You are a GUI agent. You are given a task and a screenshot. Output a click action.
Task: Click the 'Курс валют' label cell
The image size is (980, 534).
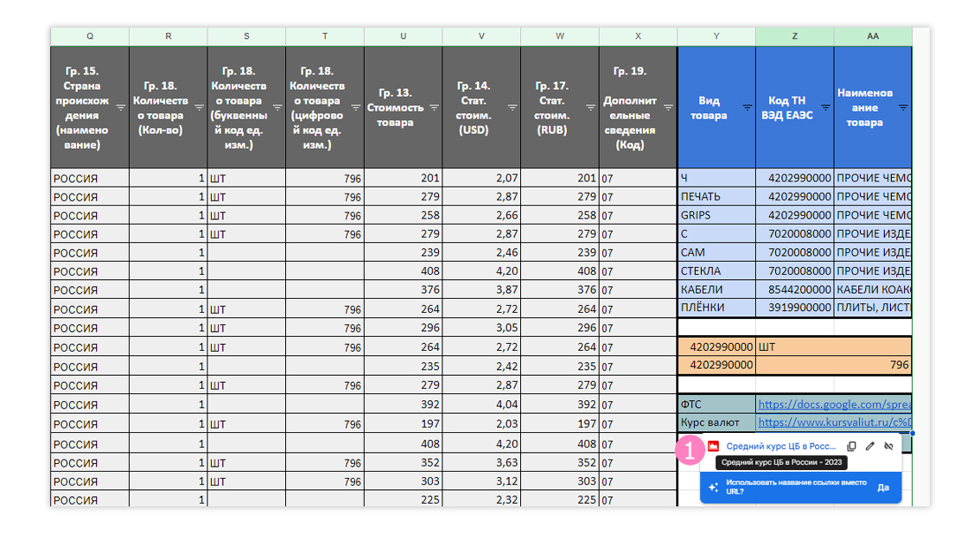[716, 423]
